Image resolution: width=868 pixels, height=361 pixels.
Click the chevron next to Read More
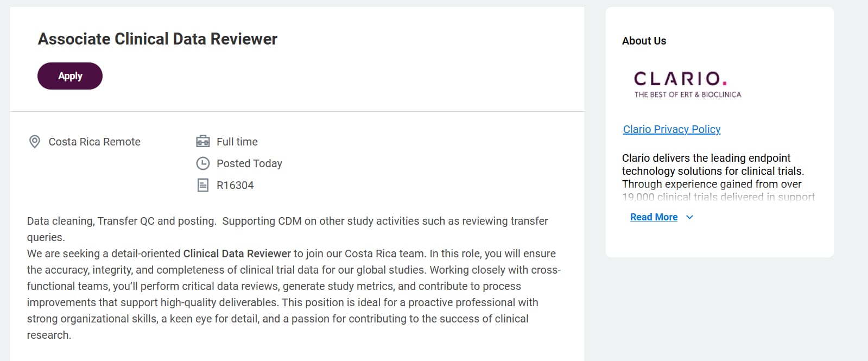pyautogui.click(x=689, y=217)
